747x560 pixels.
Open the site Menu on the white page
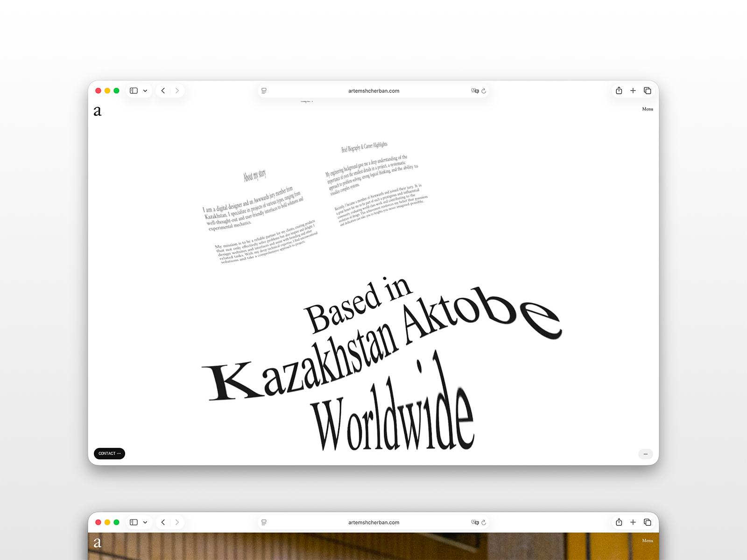coord(648,109)
